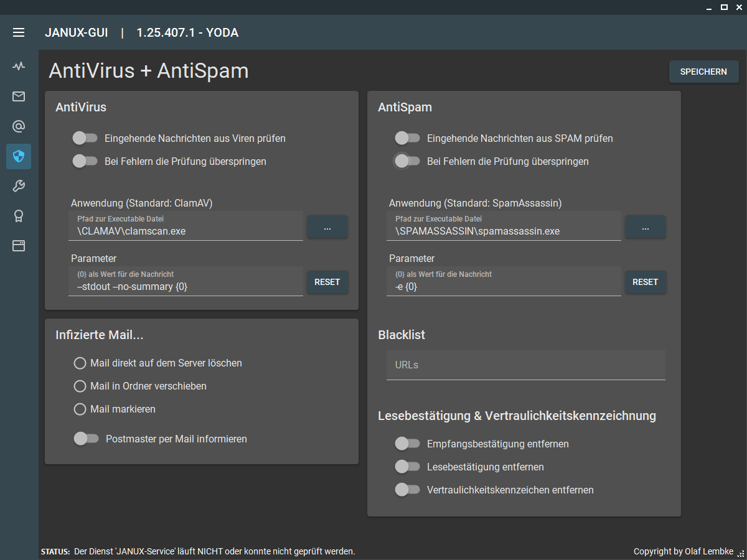Open the wrench settings sidebar icon
Screen dimensions: 747x560
19,186
